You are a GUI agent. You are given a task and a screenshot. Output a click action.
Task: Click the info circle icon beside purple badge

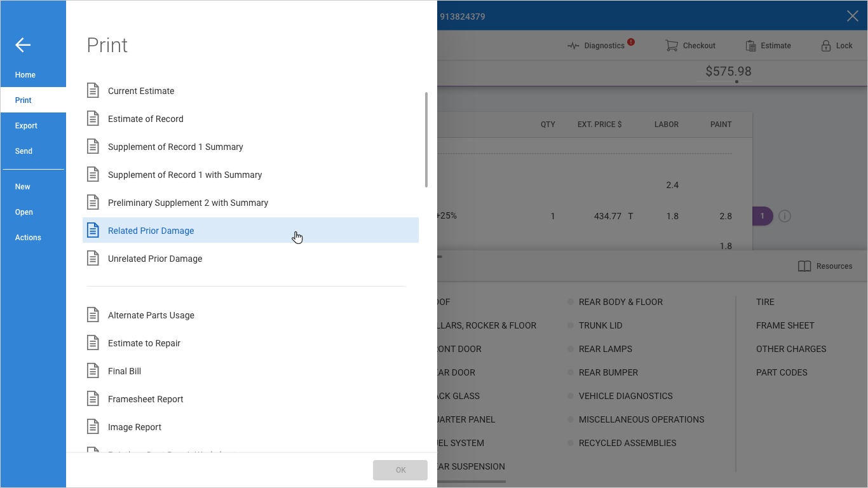pyautogui.click(x=785, y=216)
